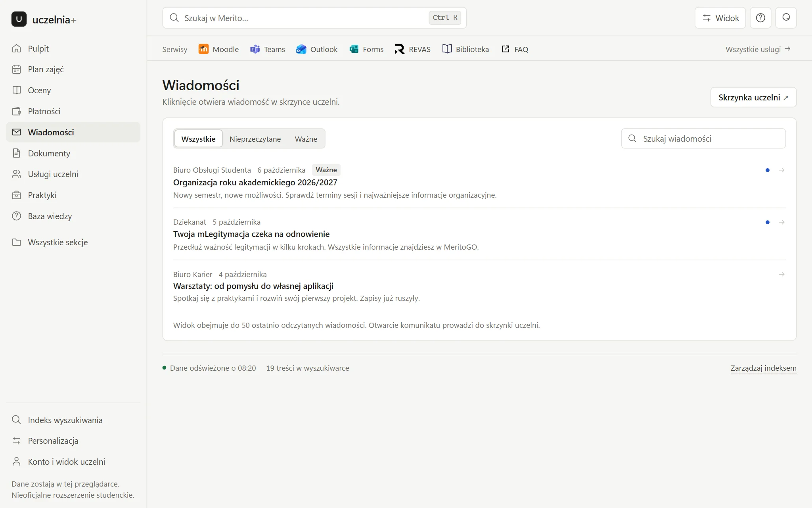Switch to Ważne messages tab
The image size is (812, 508).
(306, 139)
